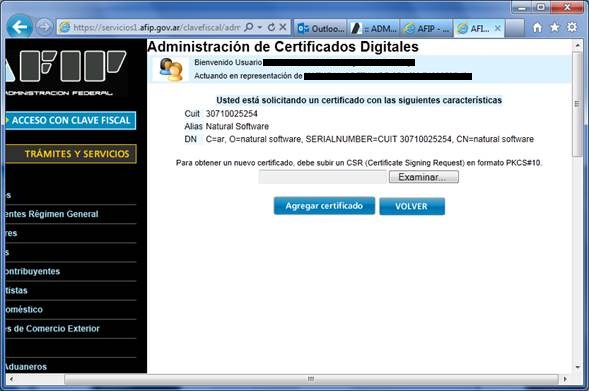This screenshot has width=589, height=391.
Task: Click the DN string text
Action: point(370,139)
